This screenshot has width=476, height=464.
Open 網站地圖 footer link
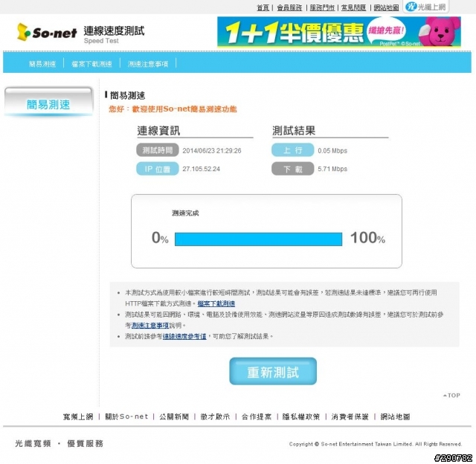pyautogui.click(x=395, y=416)
